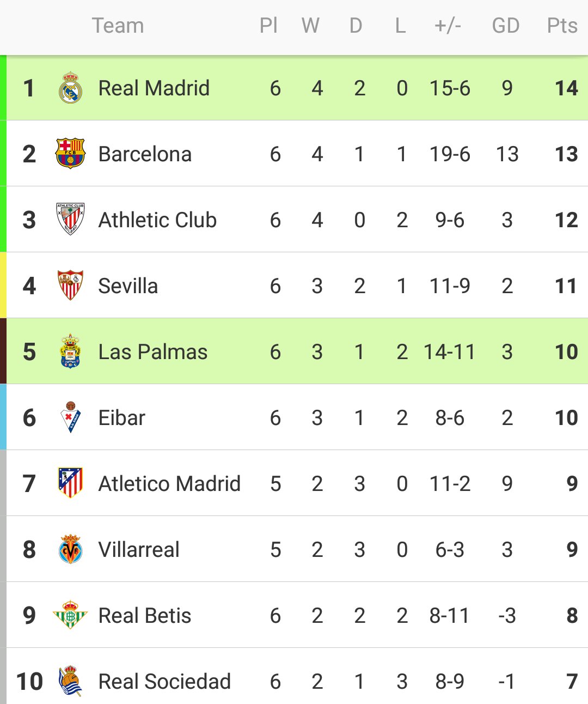Viewport: 588px width, 704px height.
Task: Select the Sevilla crest icon
Action: (70, 286)
